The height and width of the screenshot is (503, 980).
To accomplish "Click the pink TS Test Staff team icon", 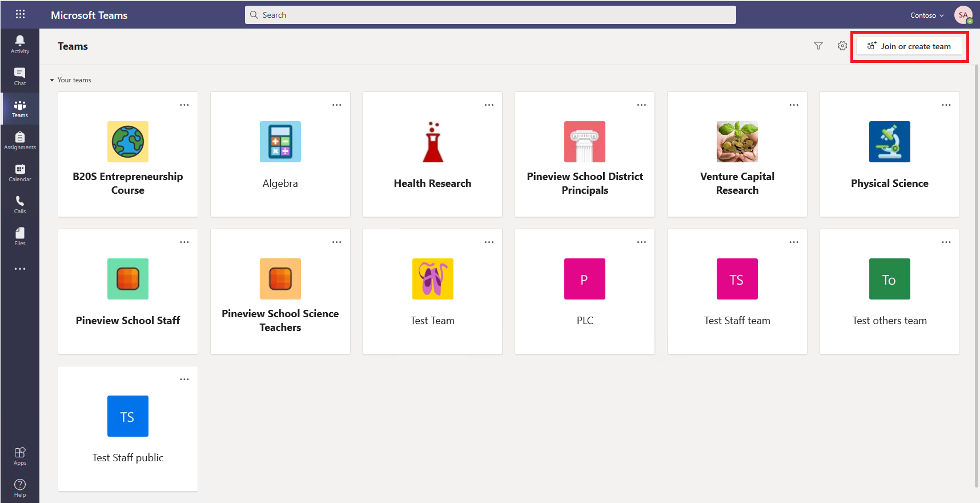I will 737,279.
